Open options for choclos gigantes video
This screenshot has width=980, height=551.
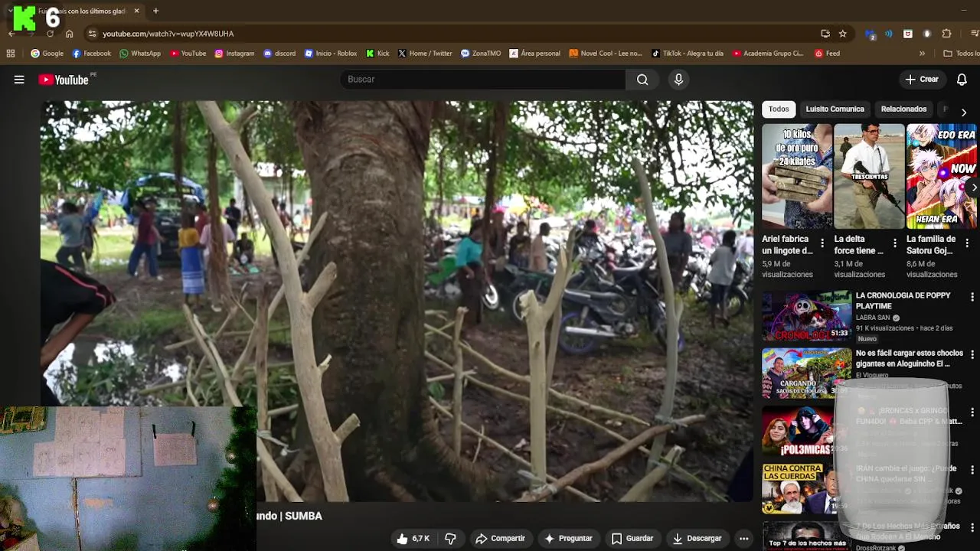972,355
